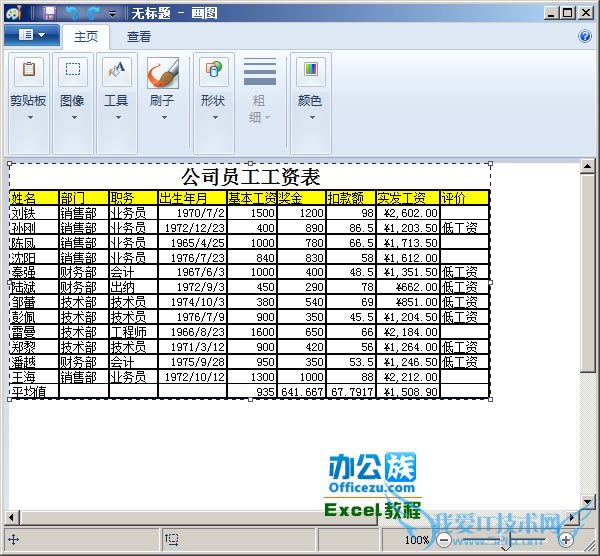Click the deduction cell 67.7917
Screen dimensions: 600x556
[x=351, y=392]
